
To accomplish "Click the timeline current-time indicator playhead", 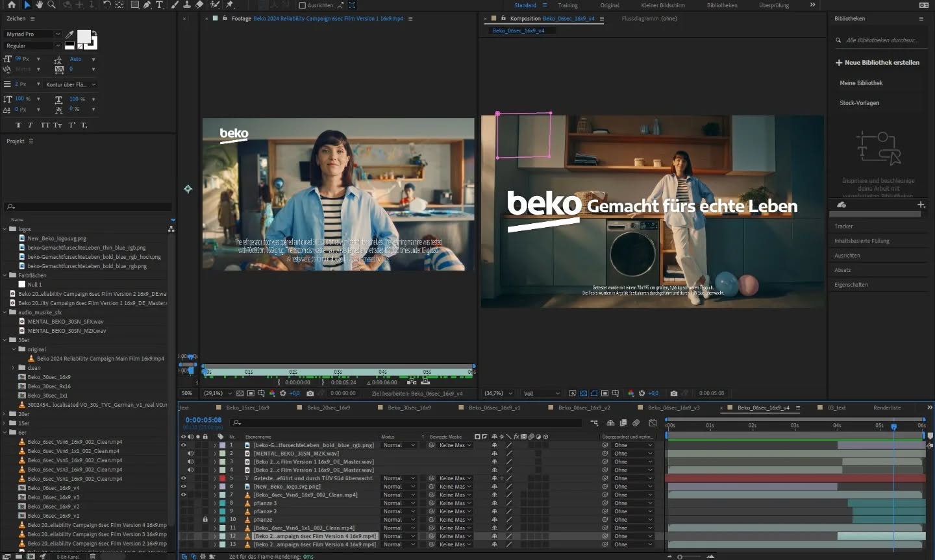I will pyautogui.click(x=893, y=426).
